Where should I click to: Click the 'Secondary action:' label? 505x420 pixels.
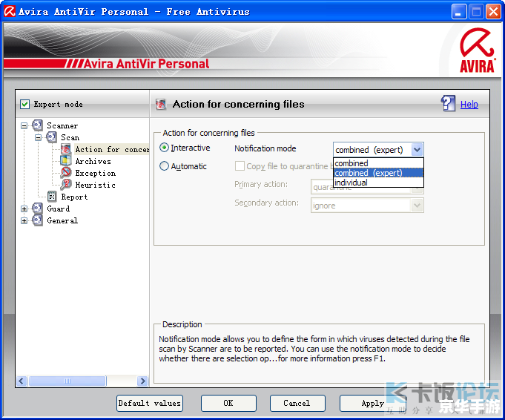tap(266, 203)
